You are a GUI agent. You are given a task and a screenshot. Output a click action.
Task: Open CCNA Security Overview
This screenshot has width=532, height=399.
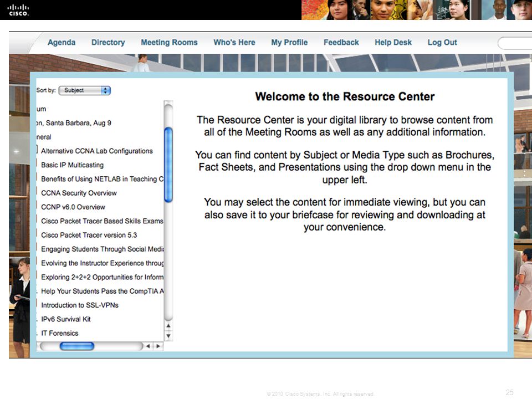[79, 193]
